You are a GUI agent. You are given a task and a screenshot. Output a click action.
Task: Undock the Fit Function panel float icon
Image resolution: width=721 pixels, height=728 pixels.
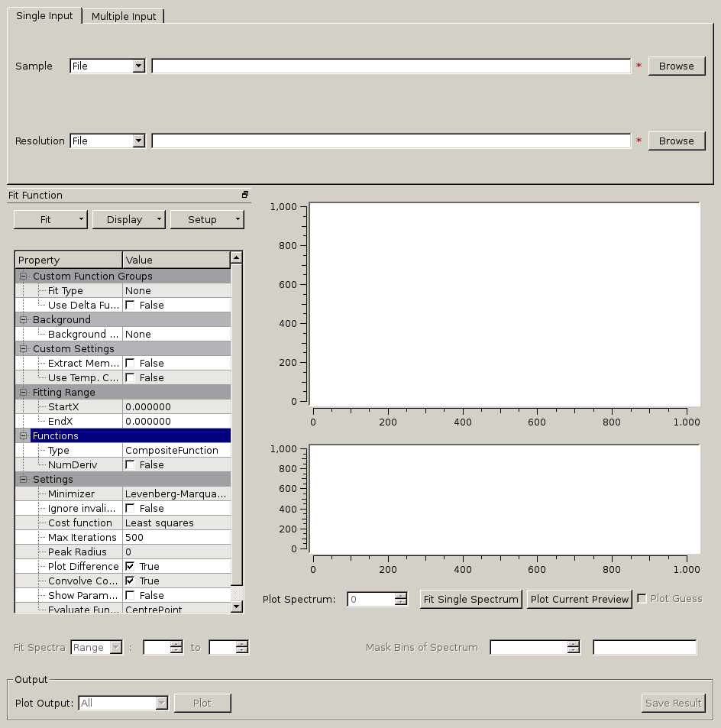click(245, 195)
